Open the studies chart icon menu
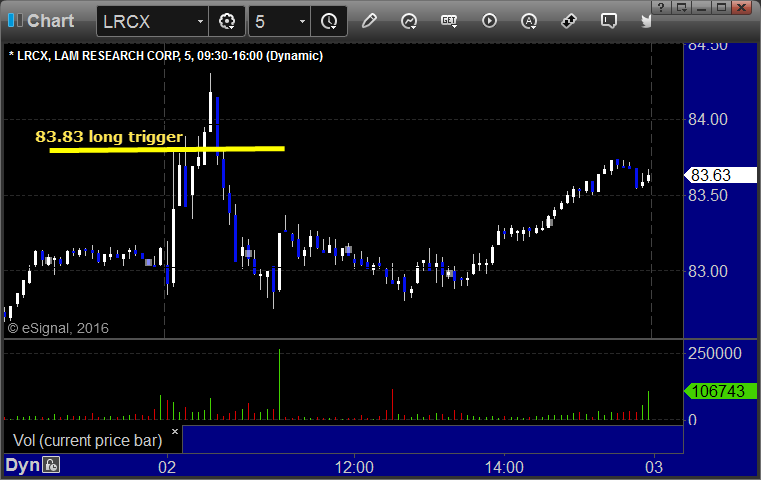The image size is (761, 480). coord(409,21)
